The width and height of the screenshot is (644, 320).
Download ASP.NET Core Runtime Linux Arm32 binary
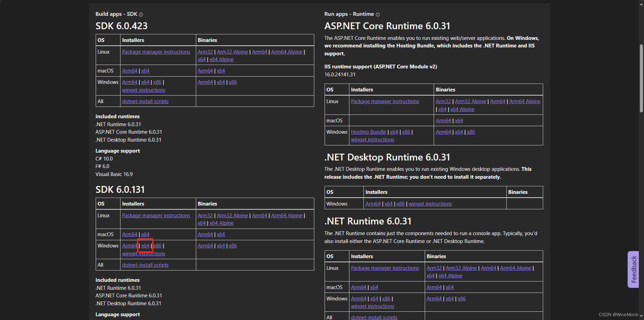[443, 101]
